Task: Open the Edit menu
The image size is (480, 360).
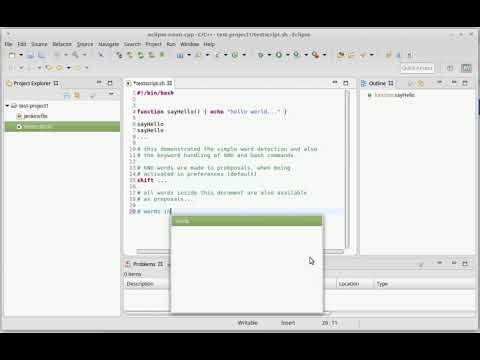Action: click(22, 44)
